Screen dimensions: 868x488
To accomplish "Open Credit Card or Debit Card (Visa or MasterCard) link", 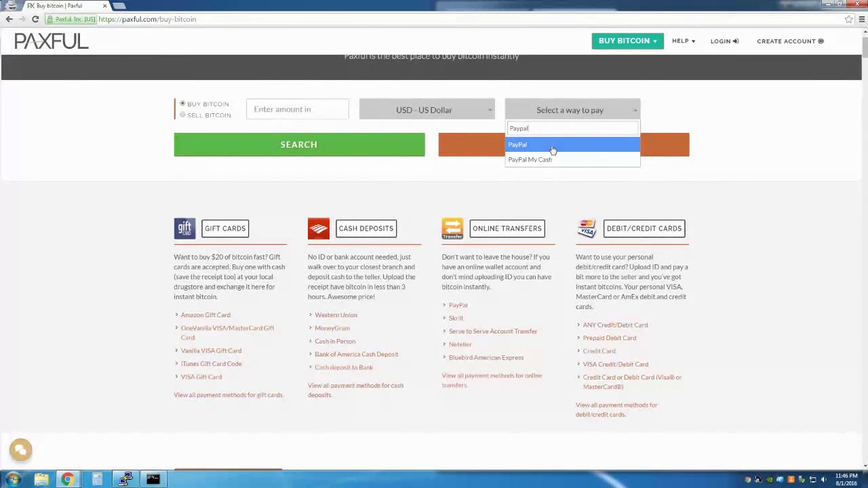I will [x=632, y=382].
